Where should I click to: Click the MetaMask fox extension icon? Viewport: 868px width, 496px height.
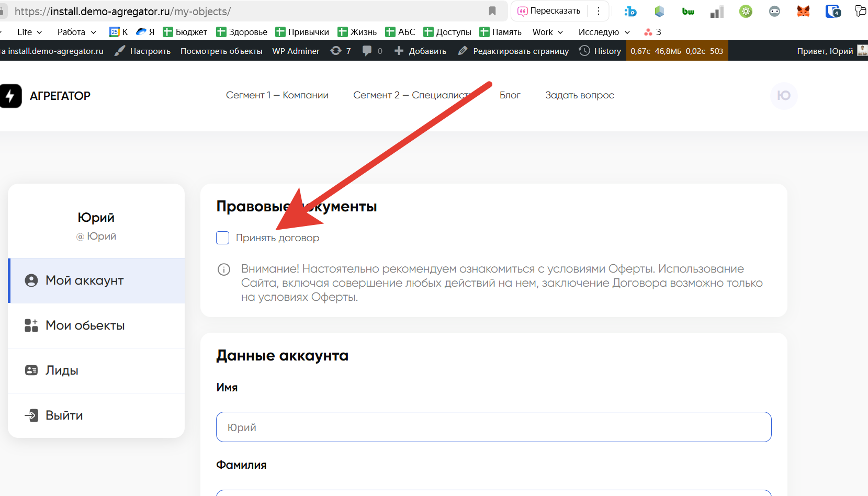803,11
